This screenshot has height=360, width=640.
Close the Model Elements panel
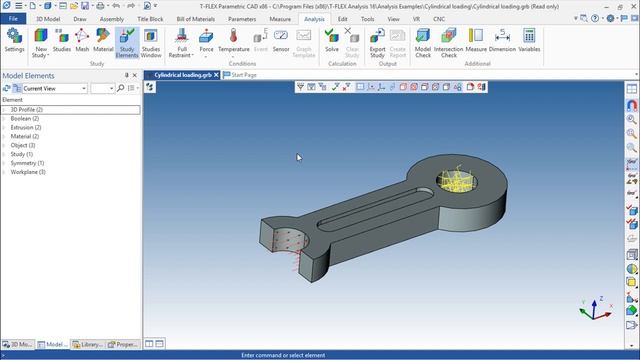tap(135, 75)
